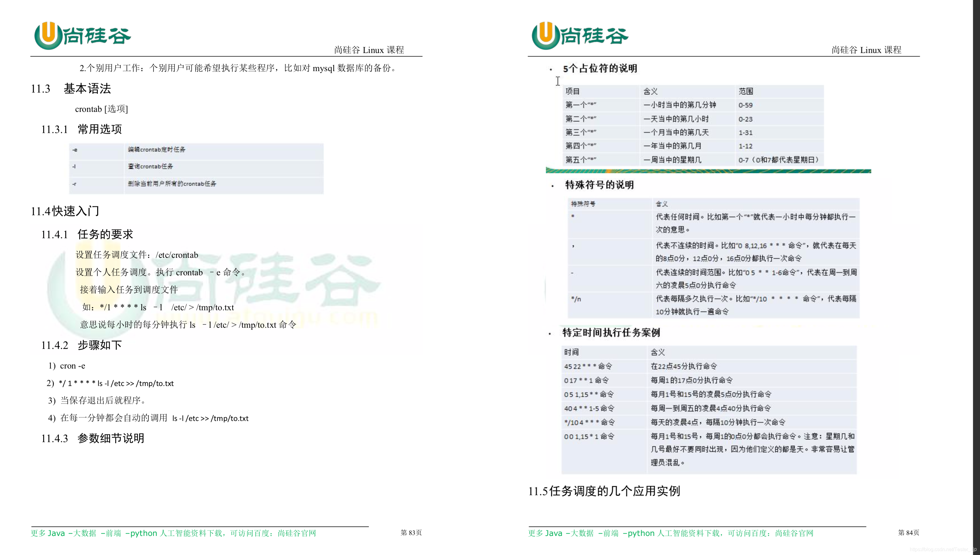Click the line '设置任务调度文件：/etc/crontab'

137,255
